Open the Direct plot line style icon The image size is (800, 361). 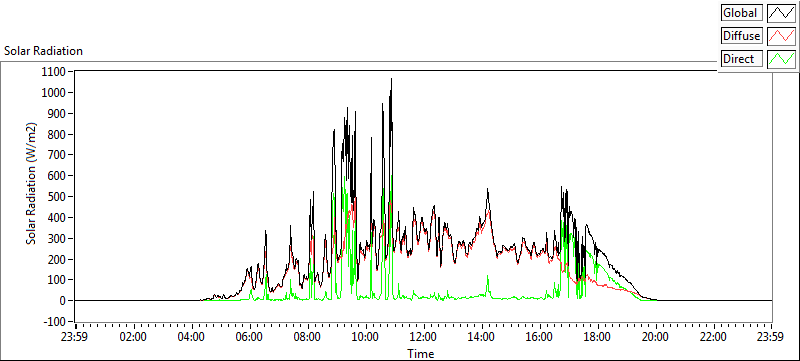tap(781, 59)
